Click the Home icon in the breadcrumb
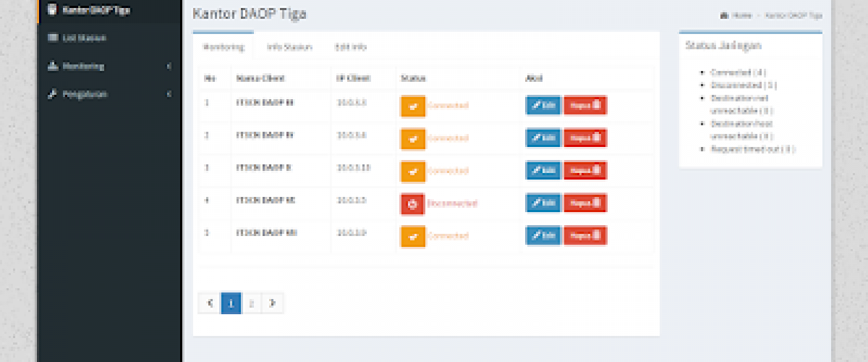 [725, 15]
